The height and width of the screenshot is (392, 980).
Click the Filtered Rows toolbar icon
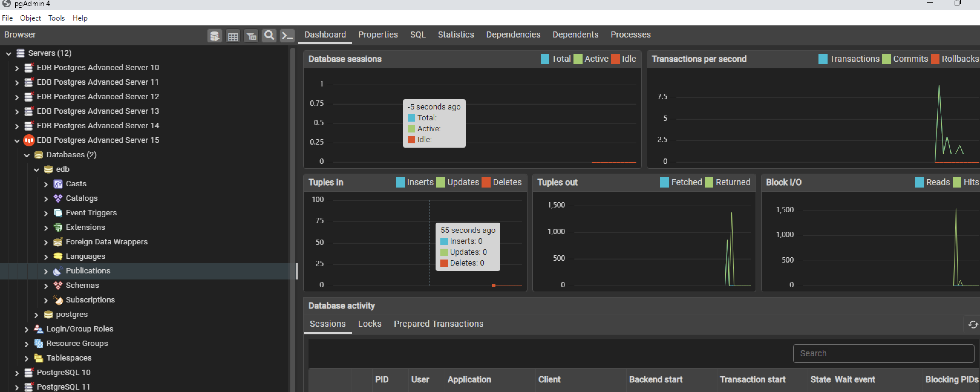tap(251, 36)
